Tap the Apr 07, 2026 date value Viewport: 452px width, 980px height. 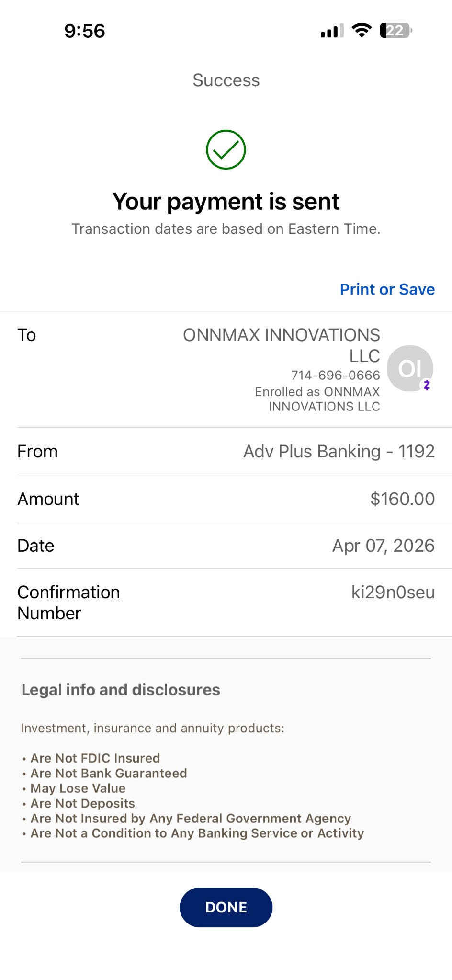pos(383,546)
